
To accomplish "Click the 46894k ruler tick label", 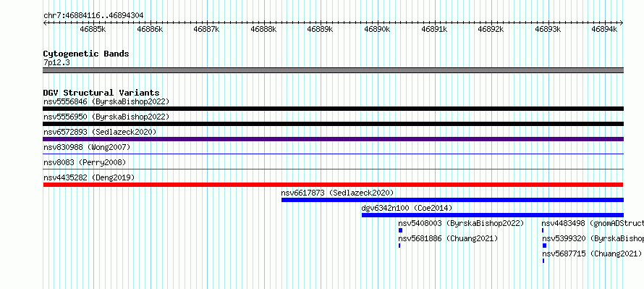I will pos(605,29).
